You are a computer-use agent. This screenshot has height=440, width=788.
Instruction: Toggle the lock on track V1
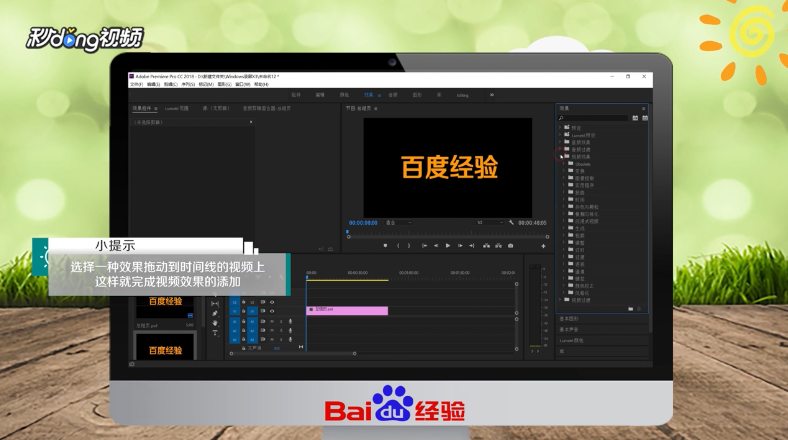click(244, 311)
